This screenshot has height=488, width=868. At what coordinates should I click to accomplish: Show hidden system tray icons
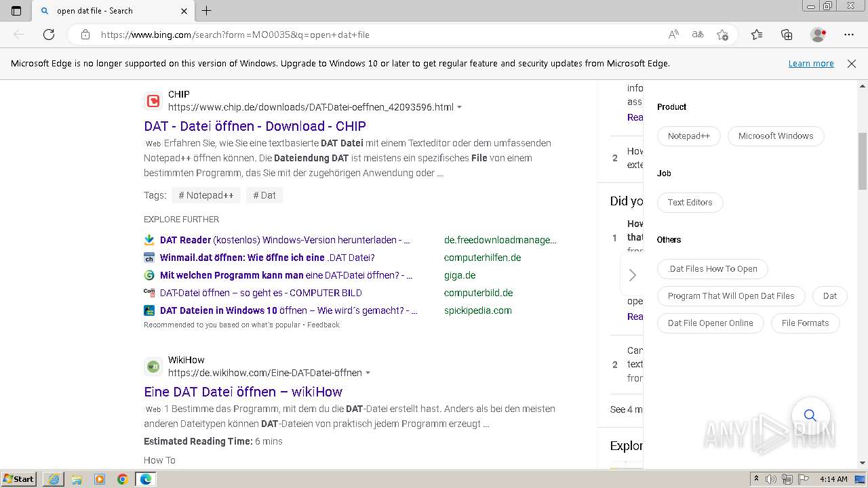click(756, 479)
